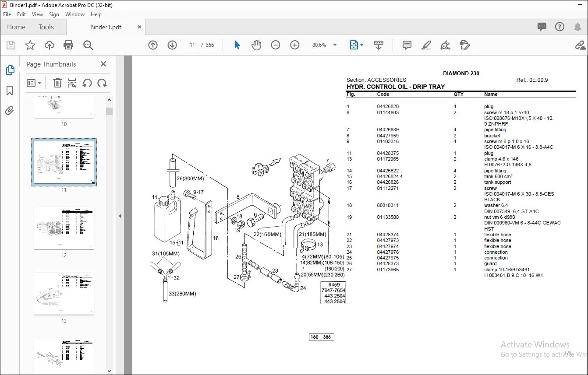Open the Window menu
Screen dimensions: 588x375
pos(75,14)
